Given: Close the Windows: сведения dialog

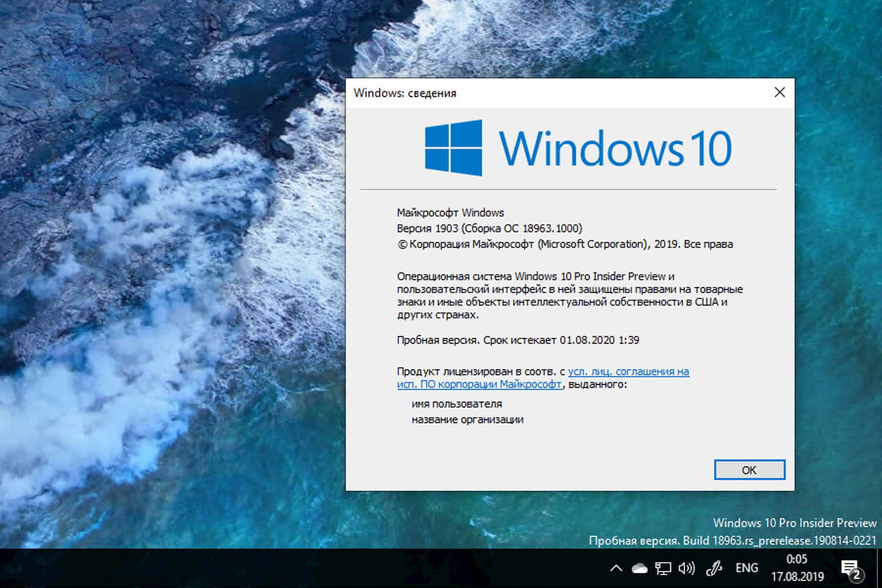Looking at the screenshot, I should point(779,92).
